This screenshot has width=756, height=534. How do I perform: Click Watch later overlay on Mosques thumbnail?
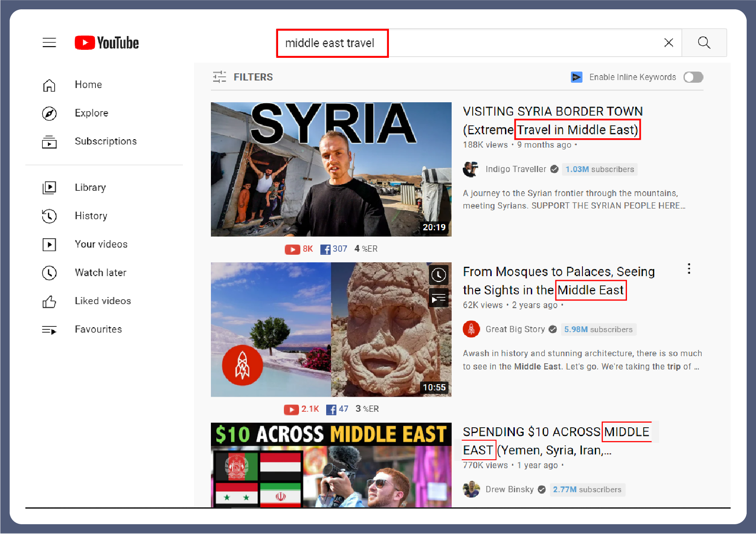(x=439, y=275)
